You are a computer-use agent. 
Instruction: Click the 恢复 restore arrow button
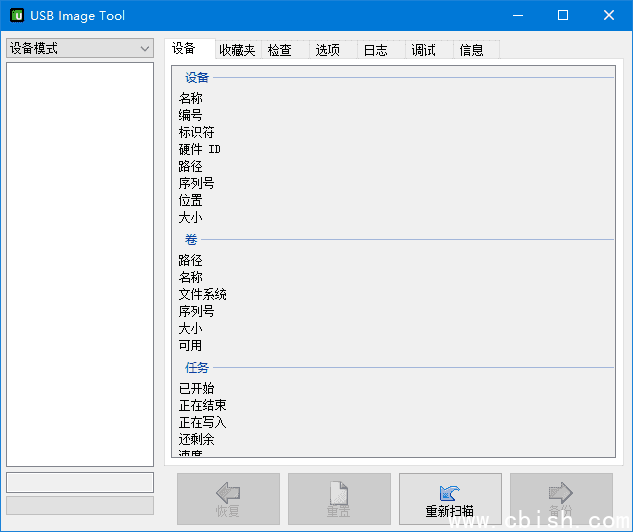[x=228, y=499]
